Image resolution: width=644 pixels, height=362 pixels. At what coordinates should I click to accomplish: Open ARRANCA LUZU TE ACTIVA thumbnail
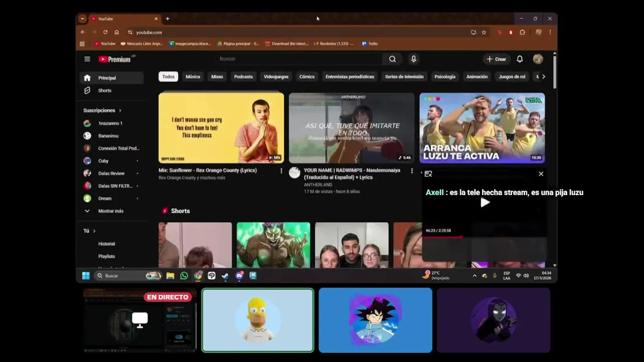(482, 128)
